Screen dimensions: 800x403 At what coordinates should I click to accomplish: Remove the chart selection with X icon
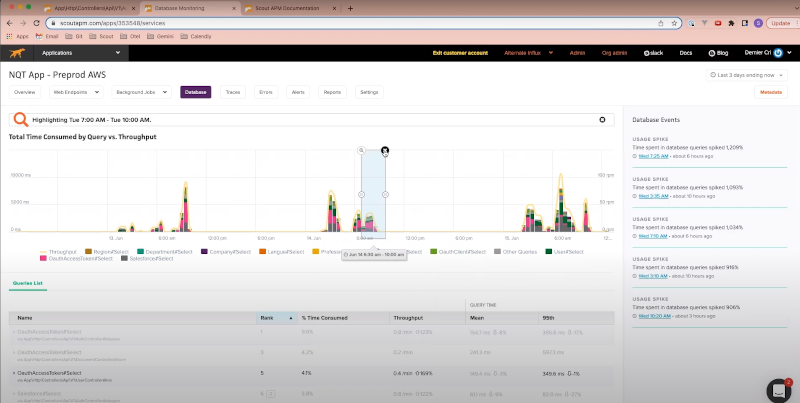coord(385,150)
